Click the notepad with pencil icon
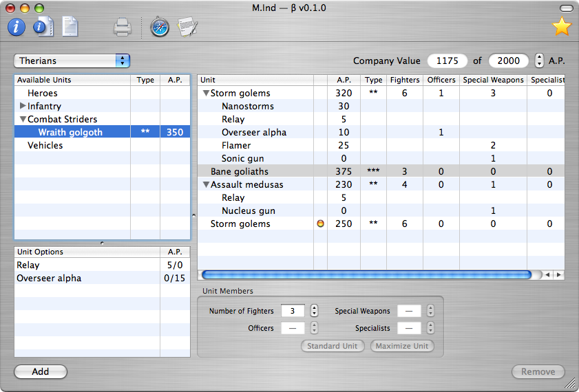The height and width of the screenshot is (392, 579). [187, 28]
